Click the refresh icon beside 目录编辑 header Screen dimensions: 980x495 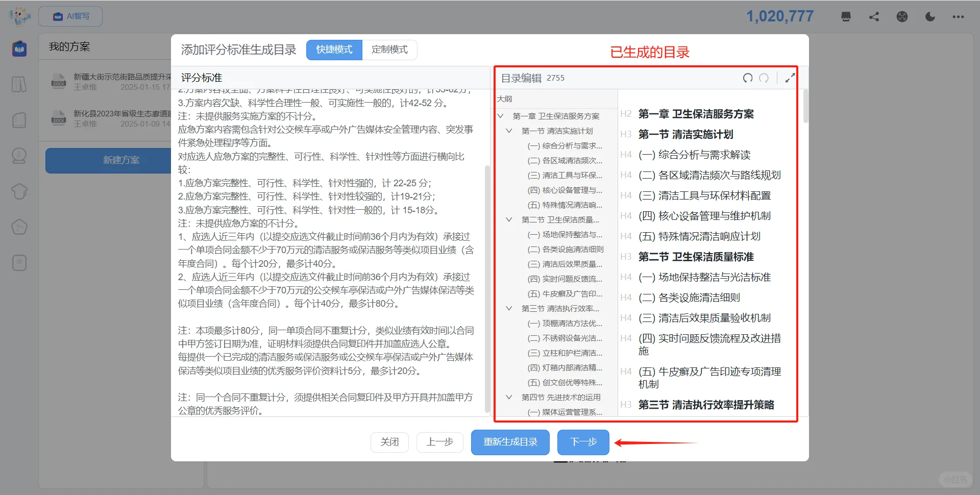(747, 78)
